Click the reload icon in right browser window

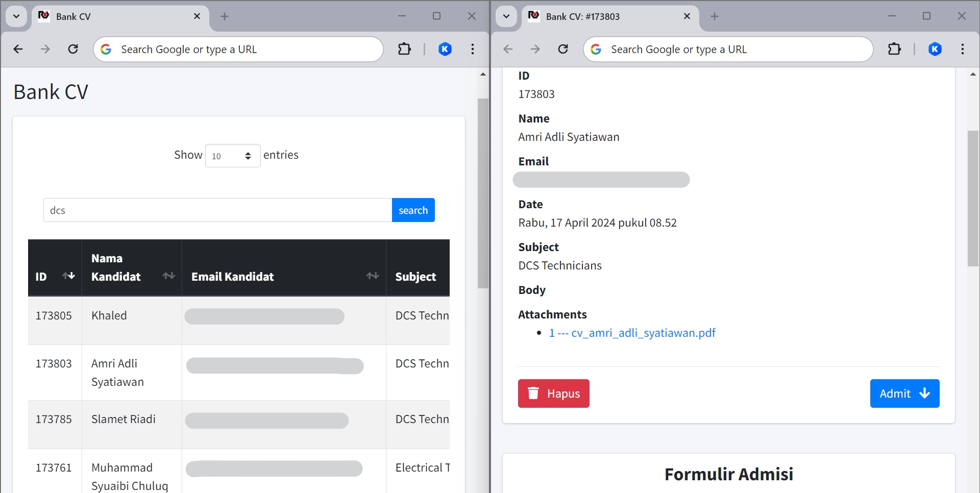[x=563, y=49]
